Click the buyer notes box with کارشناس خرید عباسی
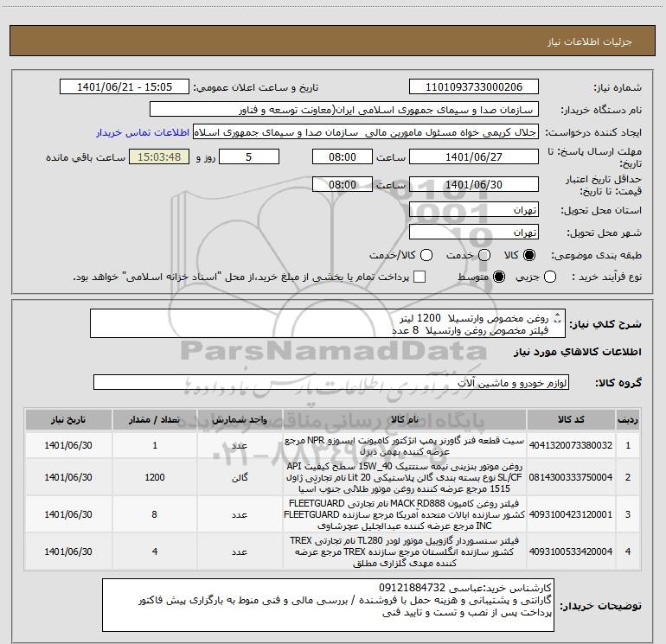 coord(328,605)
